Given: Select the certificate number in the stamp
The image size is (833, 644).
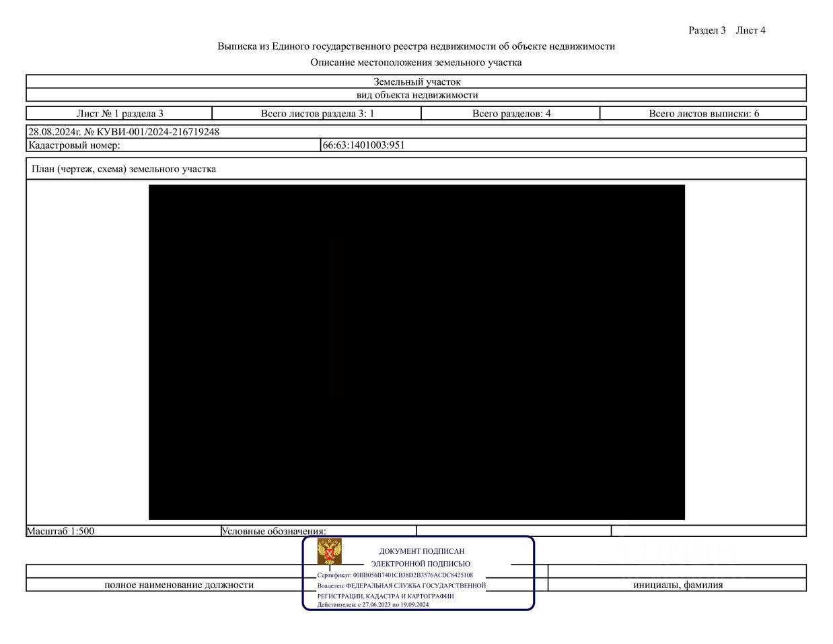Looking at the screenshot, I should click(413, 575).
